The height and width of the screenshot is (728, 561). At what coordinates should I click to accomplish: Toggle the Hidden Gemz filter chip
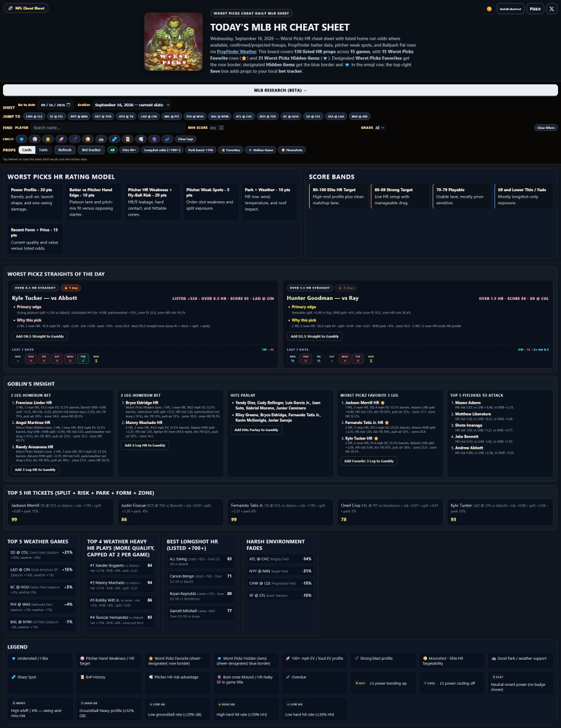click(260, 150)
